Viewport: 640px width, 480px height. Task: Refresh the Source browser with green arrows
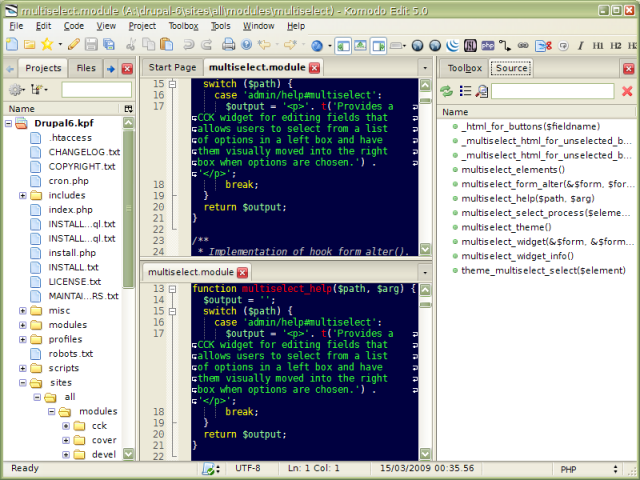[x=447, y=91]
